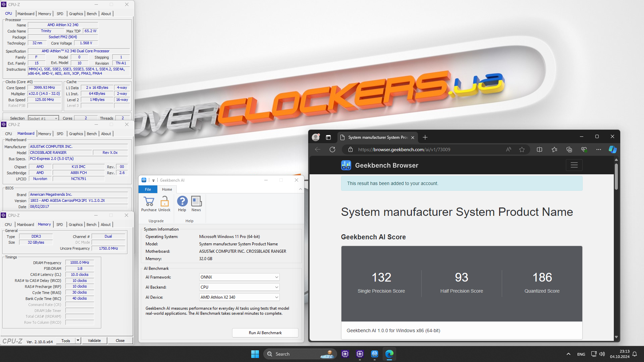
Task: View site information lock icon
Action: point(351,149)
